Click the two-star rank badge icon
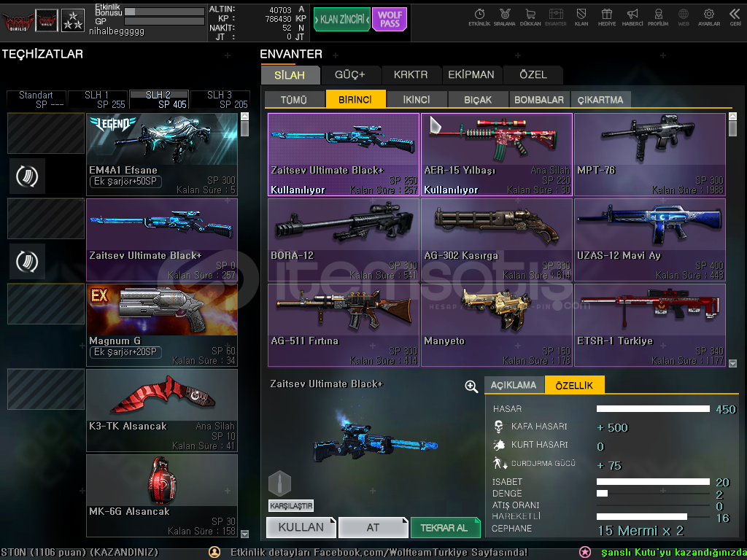Screen dimensions: 747x560 [x=73, y=20]
